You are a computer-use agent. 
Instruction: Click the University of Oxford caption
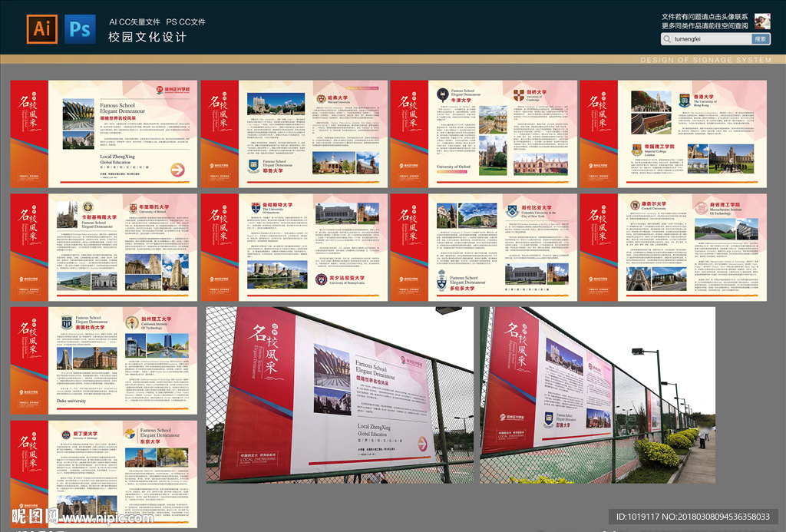[x=453, y=167]
